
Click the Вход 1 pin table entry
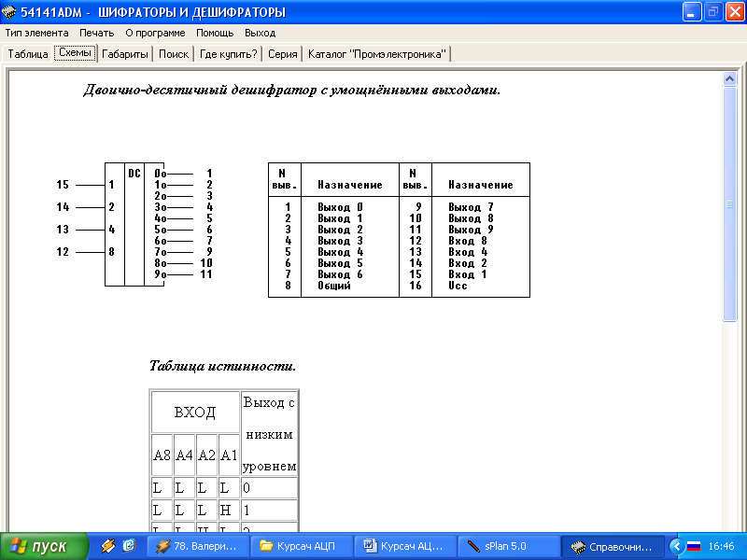click(468, 274)
